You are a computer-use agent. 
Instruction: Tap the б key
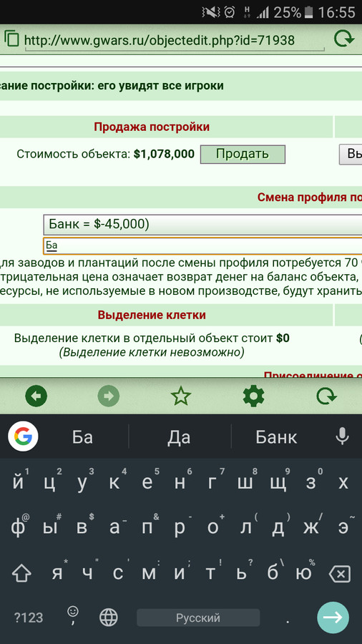[272, 573]
